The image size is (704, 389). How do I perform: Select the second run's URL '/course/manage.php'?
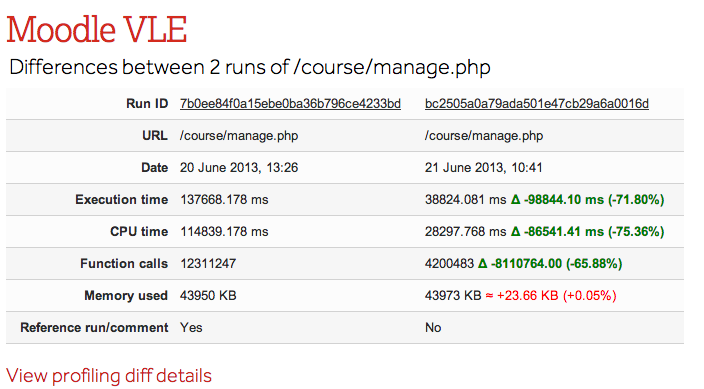[484, 136]
